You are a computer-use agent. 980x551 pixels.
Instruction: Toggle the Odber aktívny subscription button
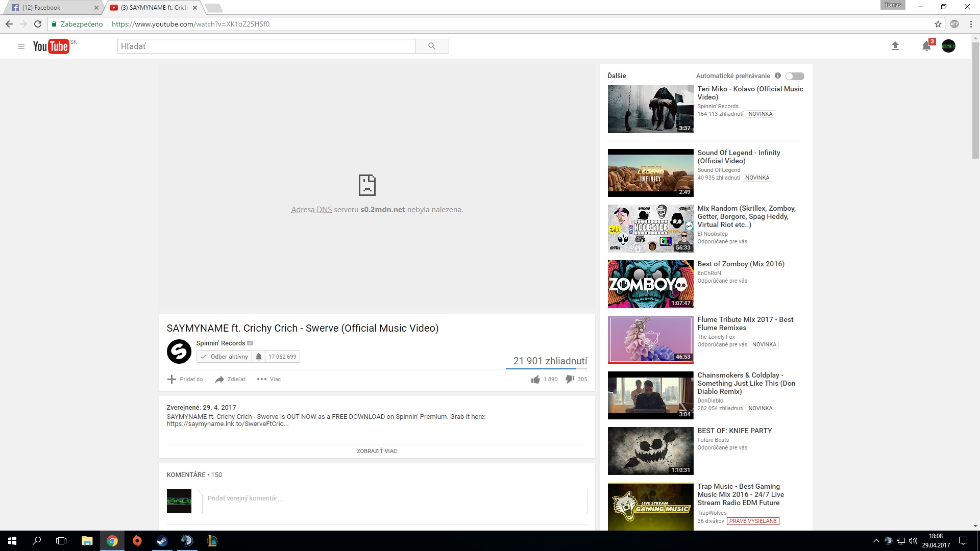tap(225, 357)
